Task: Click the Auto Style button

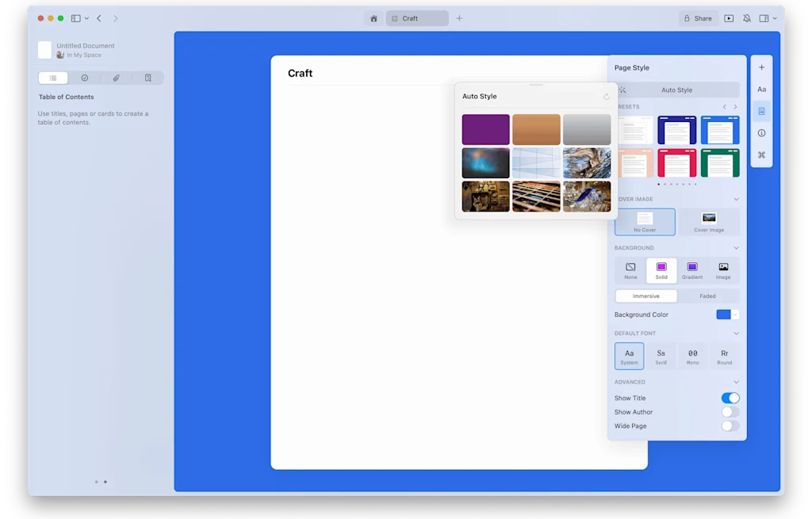Action: [x=677, y=90]
